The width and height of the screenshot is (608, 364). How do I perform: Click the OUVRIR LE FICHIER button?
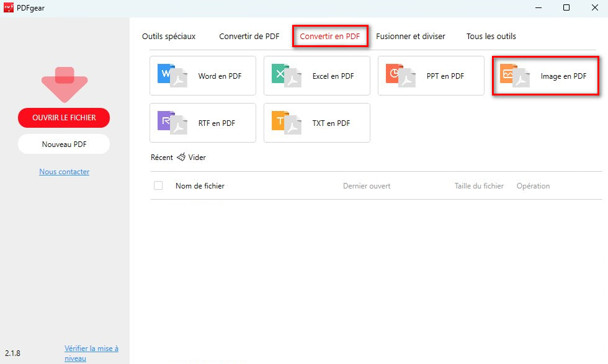click(x=63, y=118)
